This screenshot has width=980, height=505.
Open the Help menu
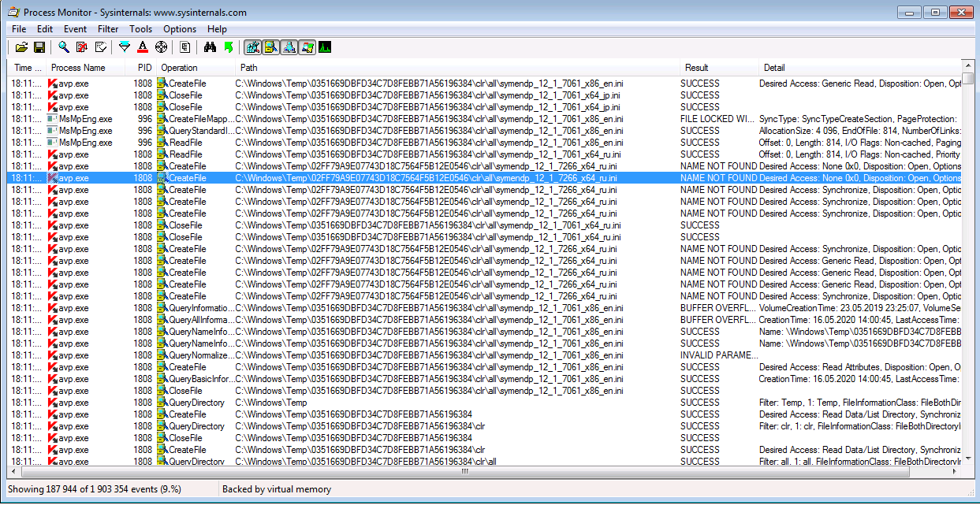(x=218, y=29)
